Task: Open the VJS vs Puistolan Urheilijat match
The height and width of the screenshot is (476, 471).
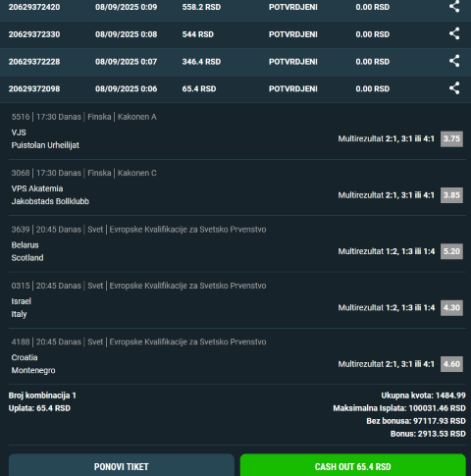Action: 45,138
